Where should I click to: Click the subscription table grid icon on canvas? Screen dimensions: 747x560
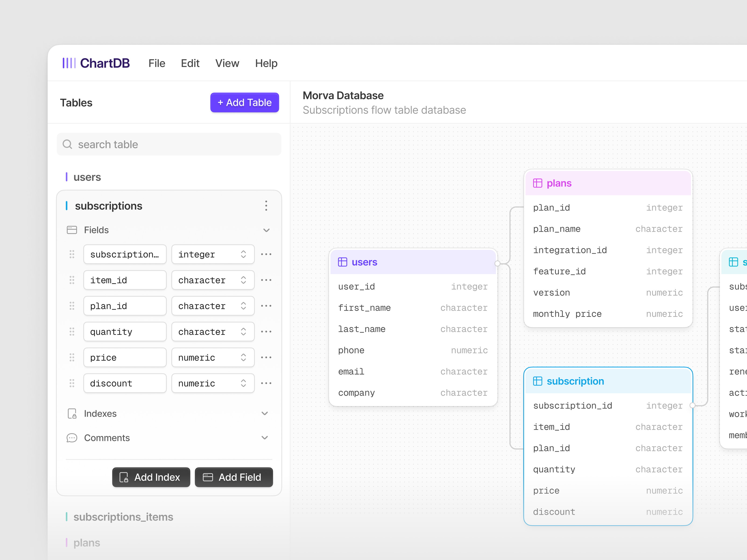click(537, 381)
